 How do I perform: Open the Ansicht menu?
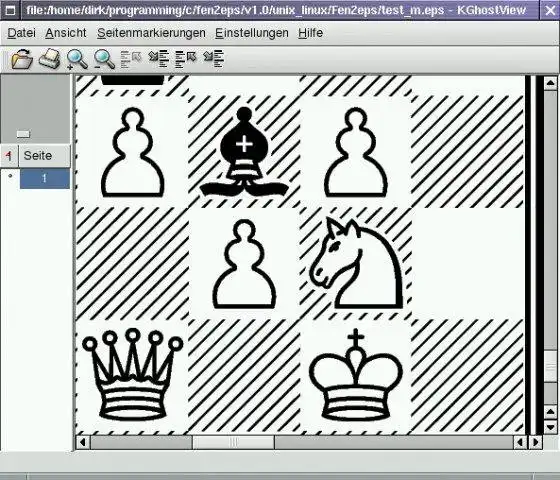(x=66, y=33)
